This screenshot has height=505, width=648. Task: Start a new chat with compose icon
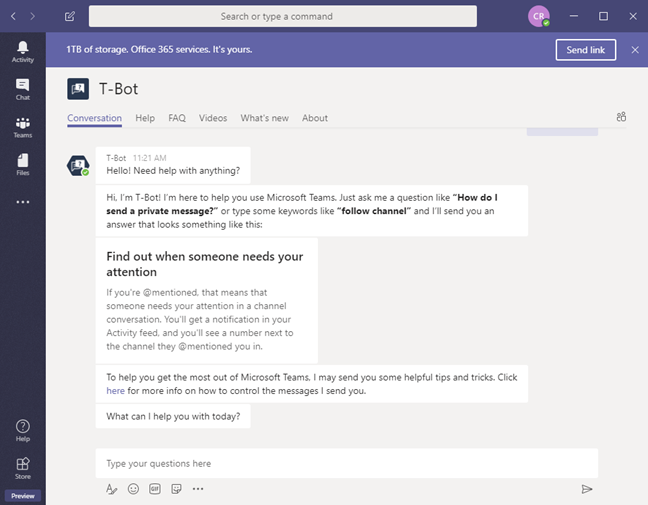point(70,16)
